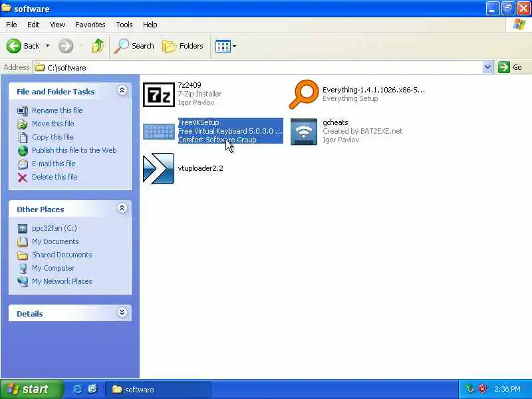Open the Edit menu
This screenshot has width=532, height=399.
pyautogui.click(x=33, y=25)
